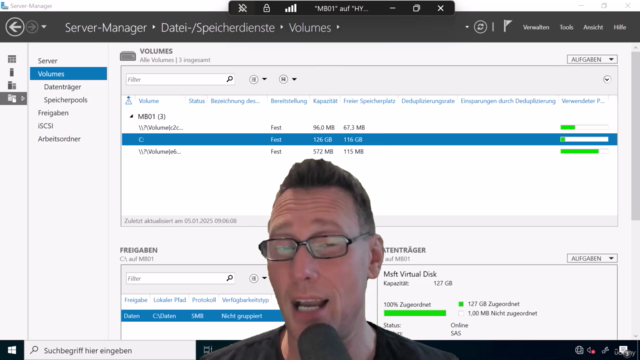This screenshot has height=360, width=640.
Task: Expand the Volumes filter criteria chevron
Action: point(607,79)
